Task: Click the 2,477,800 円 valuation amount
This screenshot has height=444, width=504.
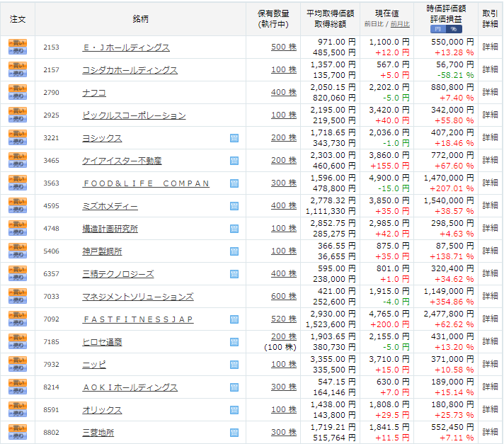Action: (449, 314)
